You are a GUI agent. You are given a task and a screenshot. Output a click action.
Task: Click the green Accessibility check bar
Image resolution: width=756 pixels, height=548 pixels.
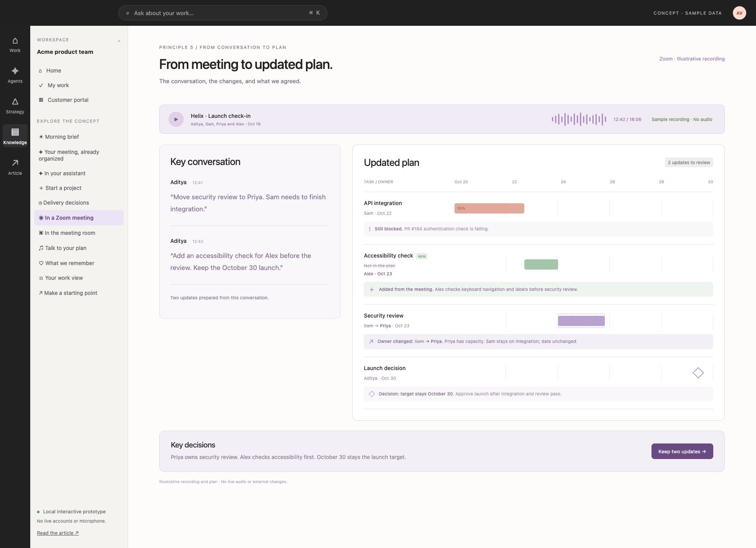pyautogui.click(x=541, y=265)
